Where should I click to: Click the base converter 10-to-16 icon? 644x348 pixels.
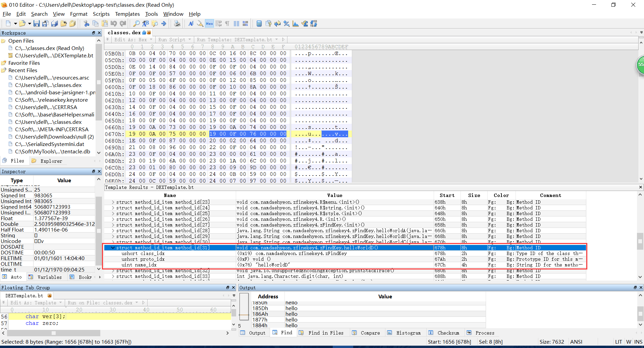click(313, 23)
